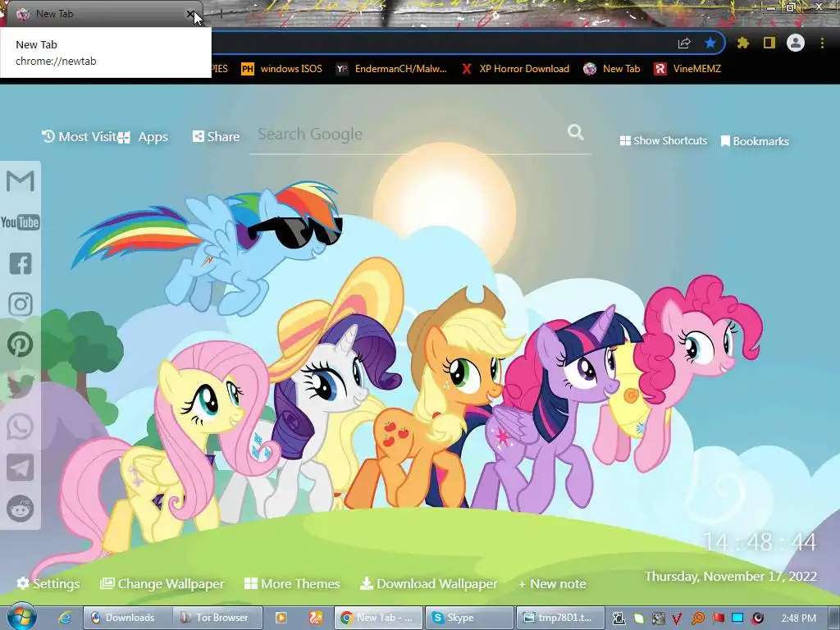Click the date Thursday, November 17, 2022
This screenshot has height=630, width=840.
731,577
